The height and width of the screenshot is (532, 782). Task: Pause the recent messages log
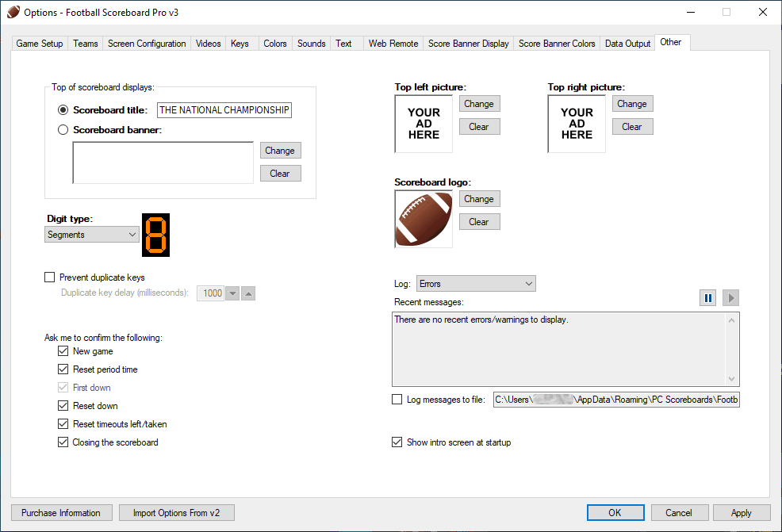707,297
